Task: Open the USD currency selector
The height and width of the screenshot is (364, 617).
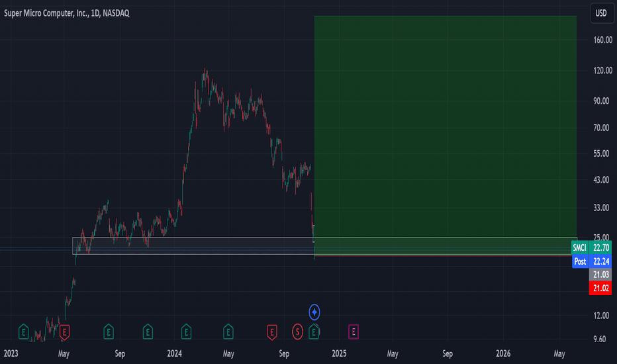Action: [601, 13]
